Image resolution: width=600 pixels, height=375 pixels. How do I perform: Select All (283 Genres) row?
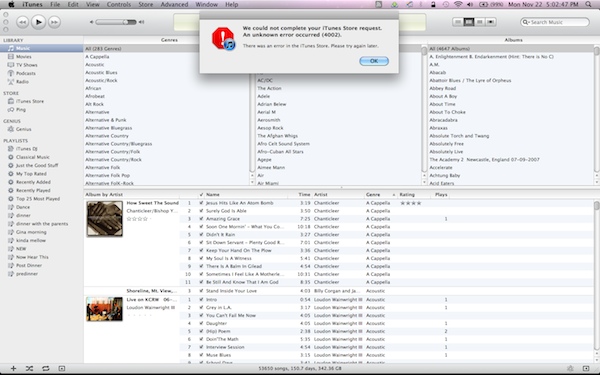pos(166,49)
